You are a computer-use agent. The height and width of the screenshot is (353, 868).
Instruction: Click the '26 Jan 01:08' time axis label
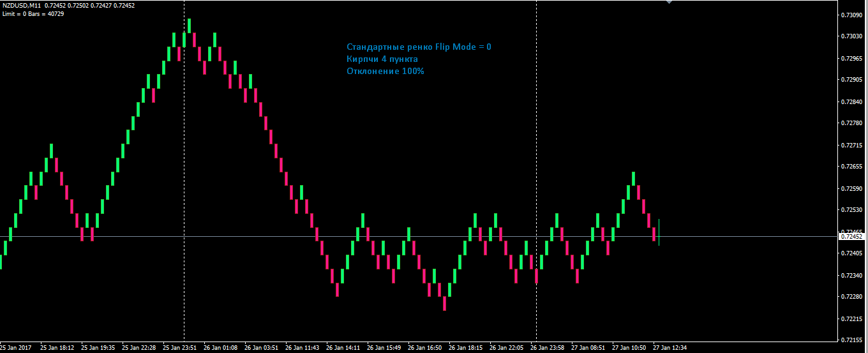(x=221, y=348)
